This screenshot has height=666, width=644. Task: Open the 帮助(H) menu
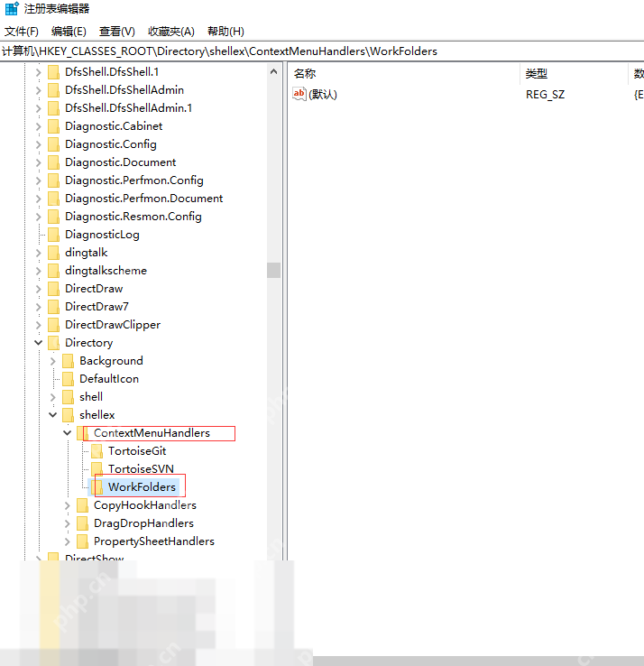click(x=225, y=32)
